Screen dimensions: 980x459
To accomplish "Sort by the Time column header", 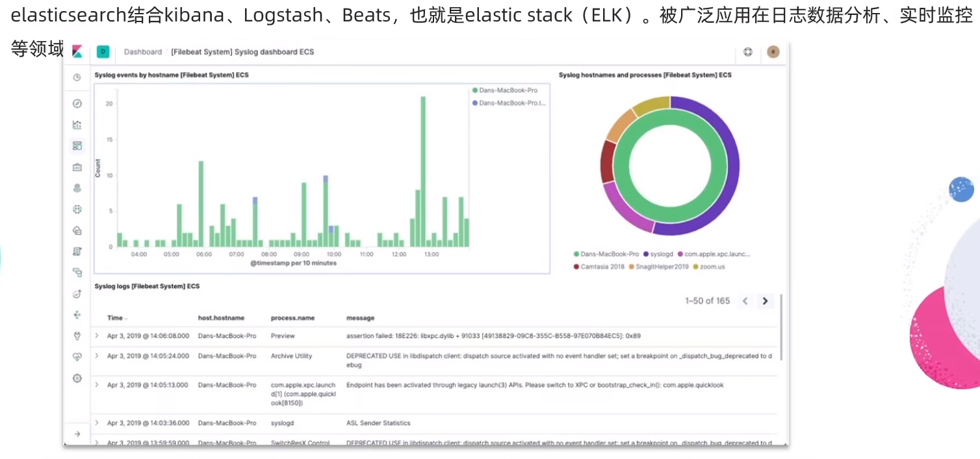I will point(117,318).
